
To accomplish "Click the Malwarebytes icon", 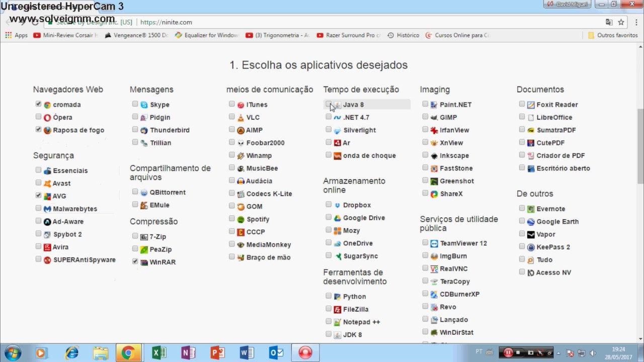I will (x=47, y=209).
